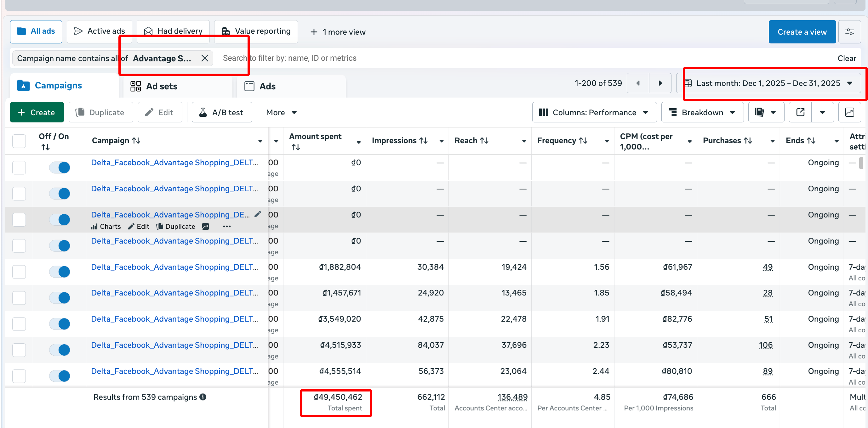Viewport: 868px width, 428px height.
Task: Expand the Columns: Performance dropdown
Action: click(594, 112)
